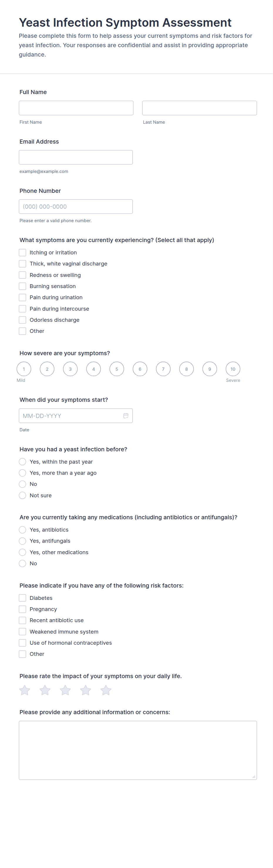The width and height of the screenshot is (273, 868).
Task: Check Use of hormonal contraceptives
Action: (x=23, y=643)
